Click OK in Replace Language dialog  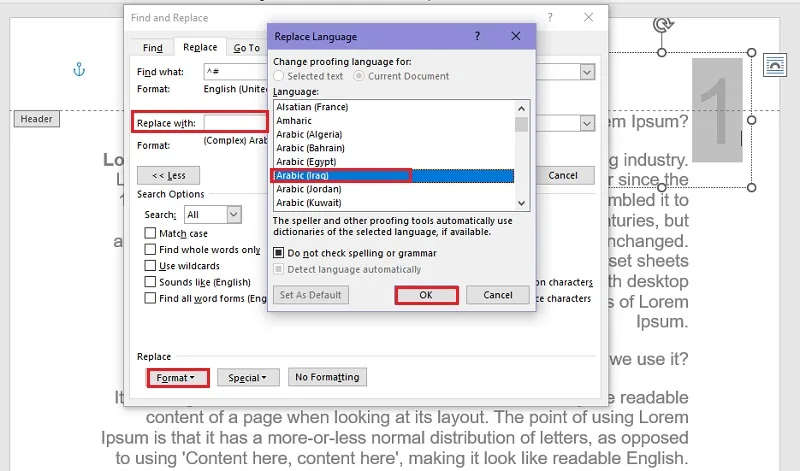pos(426,295)
